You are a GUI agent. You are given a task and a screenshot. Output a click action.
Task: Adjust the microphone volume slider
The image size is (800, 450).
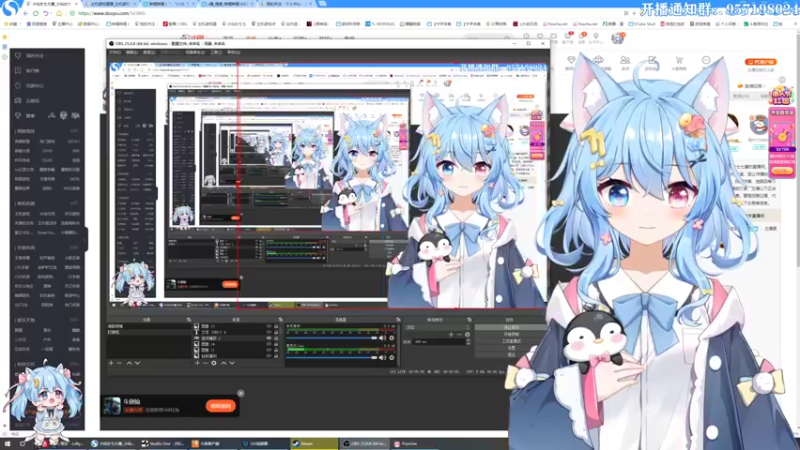pyautogui.click(x=332, y=357)
